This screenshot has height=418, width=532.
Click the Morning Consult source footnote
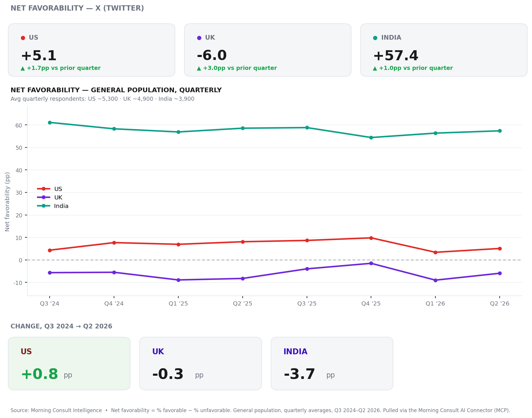(260, 410)
